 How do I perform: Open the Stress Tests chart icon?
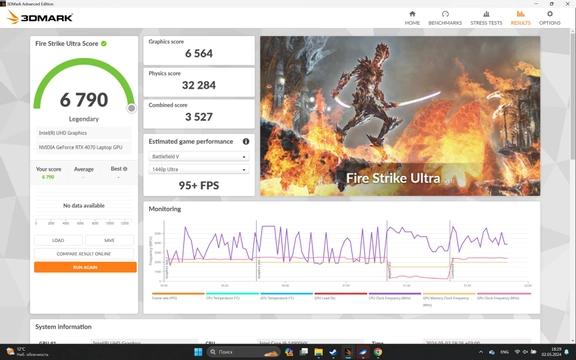point(486,14)
